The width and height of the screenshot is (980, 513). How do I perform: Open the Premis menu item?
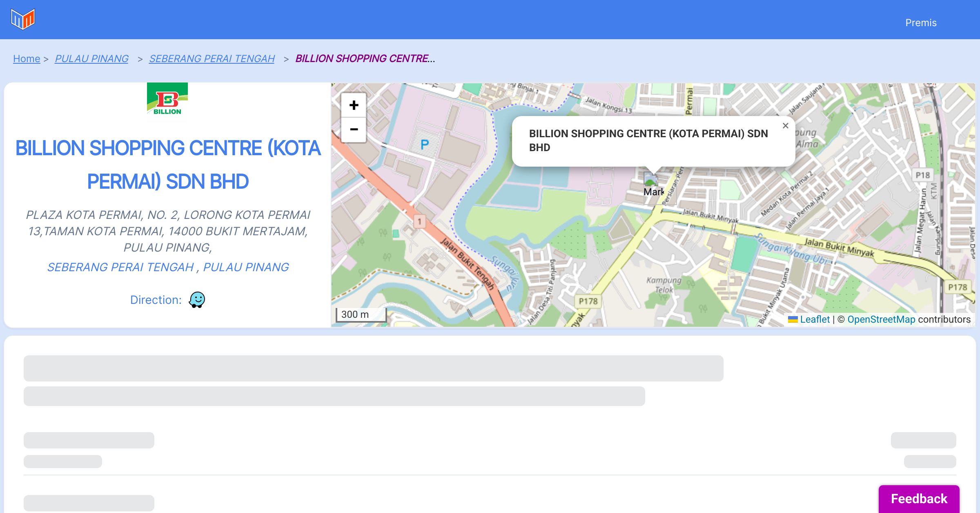coord(921,22)
